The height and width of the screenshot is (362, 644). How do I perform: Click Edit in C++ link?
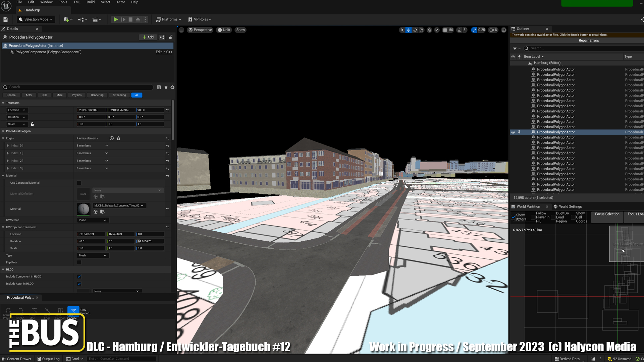pos(164,52)
